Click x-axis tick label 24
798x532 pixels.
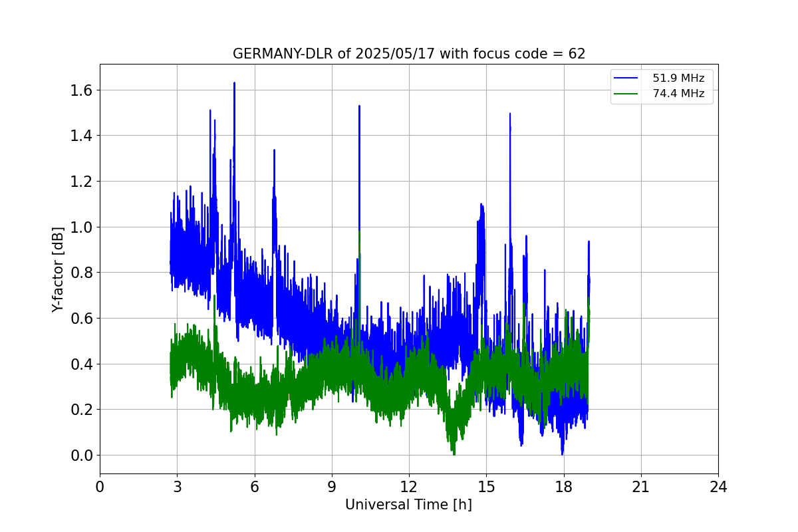point(718,487)
